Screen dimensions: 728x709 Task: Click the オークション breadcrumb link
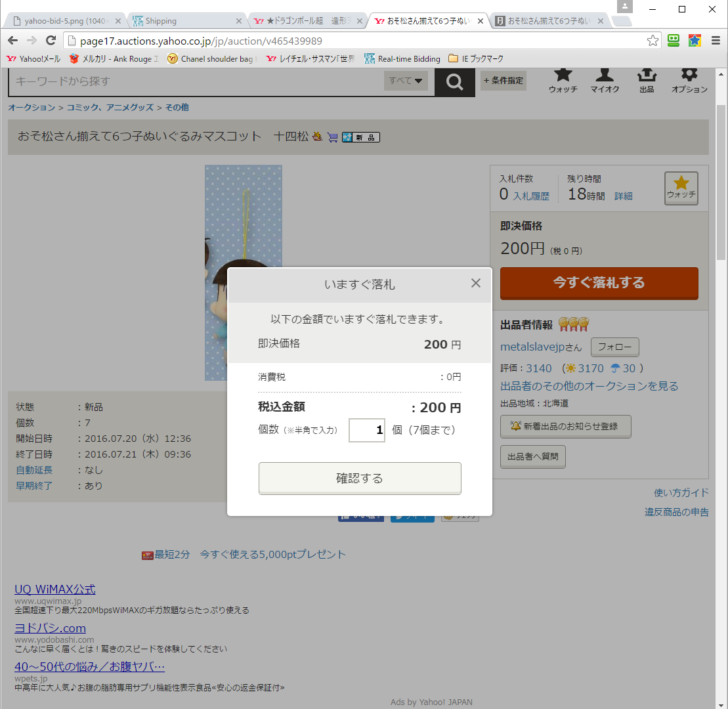pos(32,107)
